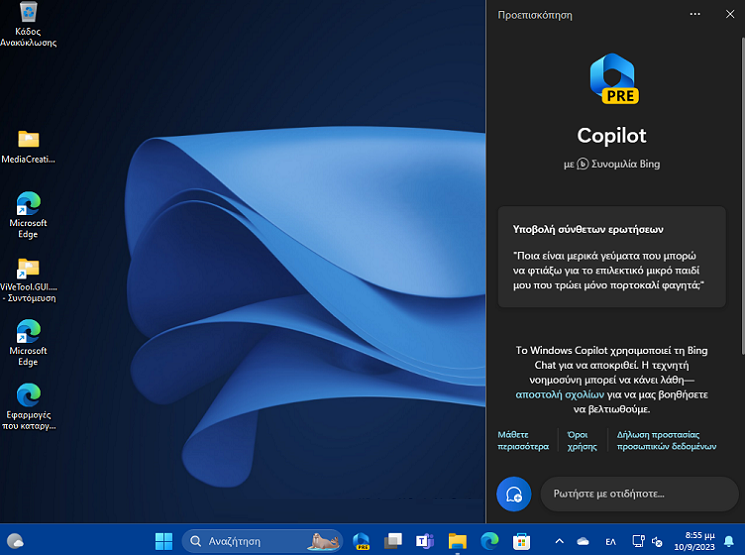
Task: Open the αποστολή σχολίων link
Action: [x=560, y=394]
